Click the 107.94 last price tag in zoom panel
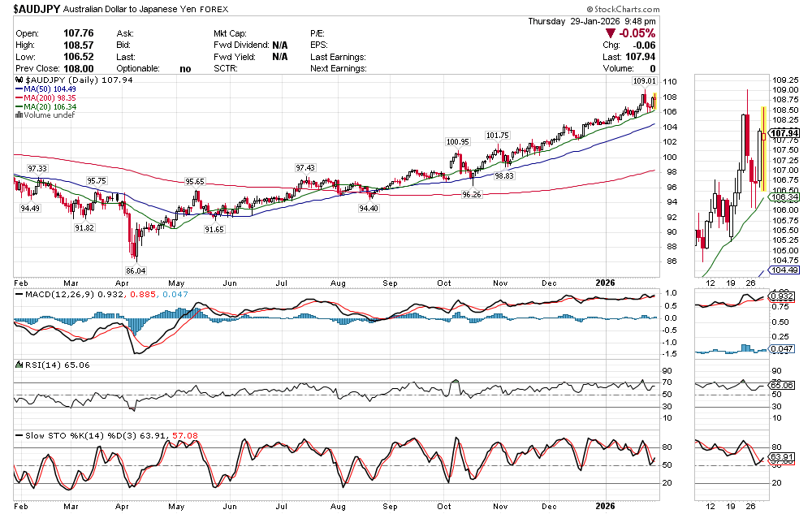This screenshot has height=514, width=812. 784,133
